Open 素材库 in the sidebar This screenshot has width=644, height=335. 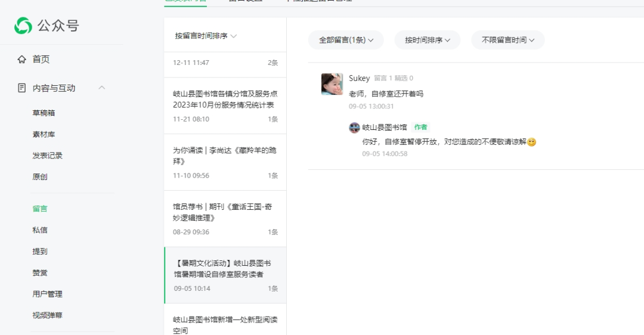[x=44, y=134]
